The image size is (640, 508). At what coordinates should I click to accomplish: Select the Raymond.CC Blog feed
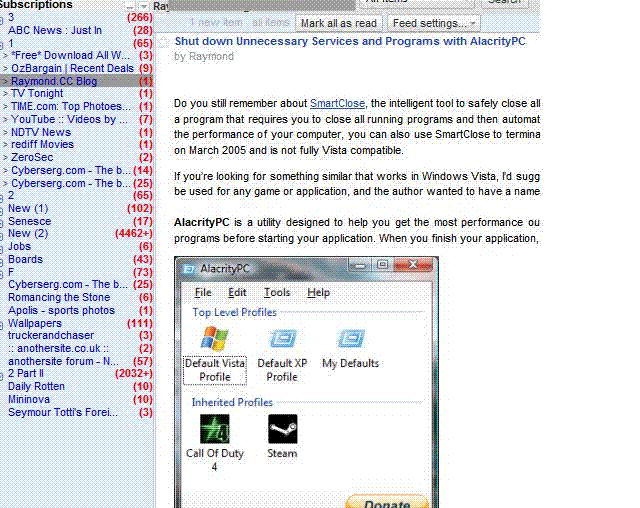point(54,81)
